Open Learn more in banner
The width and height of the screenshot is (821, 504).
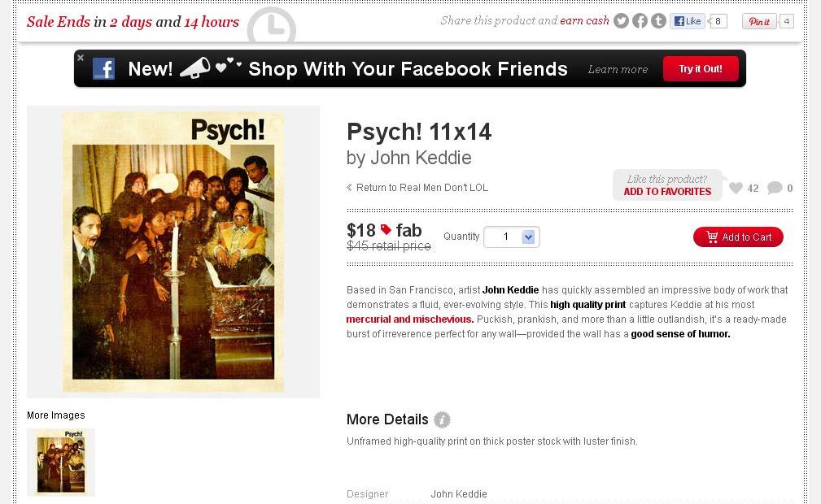tap(618, 70)
